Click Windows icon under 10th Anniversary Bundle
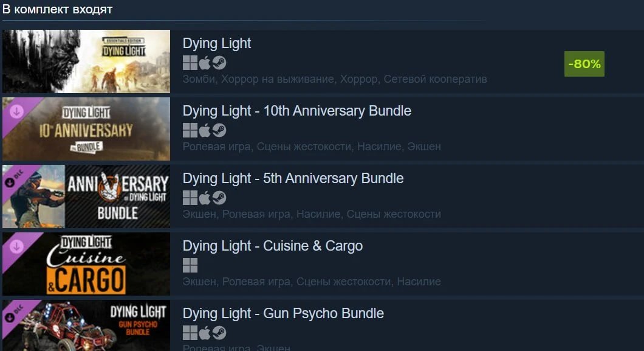The height and width of the screenshot is (351, 644). (x=190, y=130)
